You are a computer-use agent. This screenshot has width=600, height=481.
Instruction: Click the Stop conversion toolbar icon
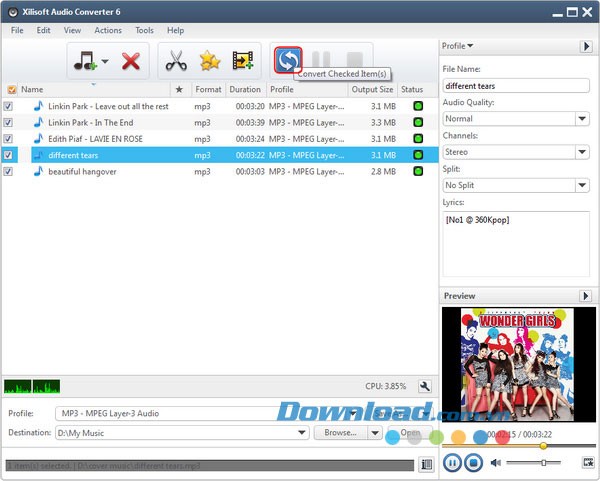pyautogui.click(x=355, y=59)
